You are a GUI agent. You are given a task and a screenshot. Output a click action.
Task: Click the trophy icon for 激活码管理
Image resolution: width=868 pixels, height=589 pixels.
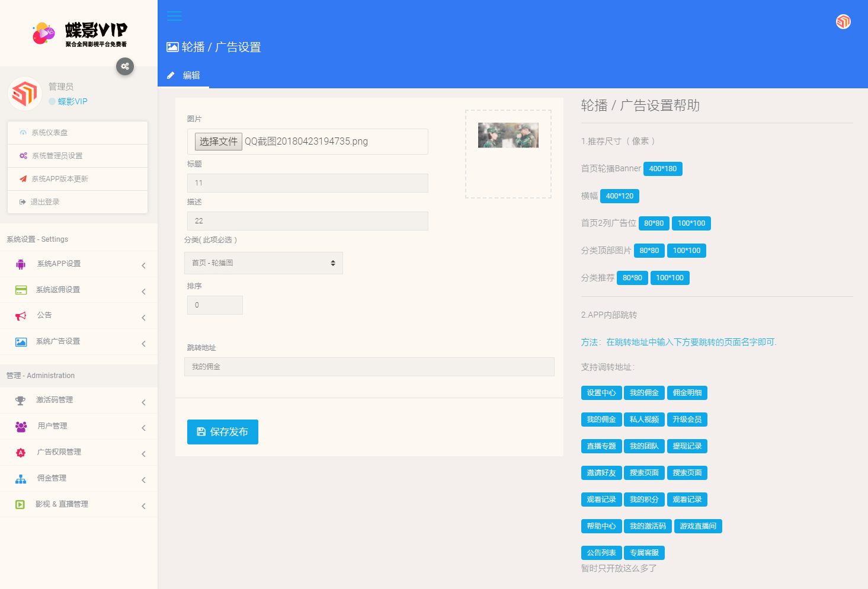pos(21,401)
